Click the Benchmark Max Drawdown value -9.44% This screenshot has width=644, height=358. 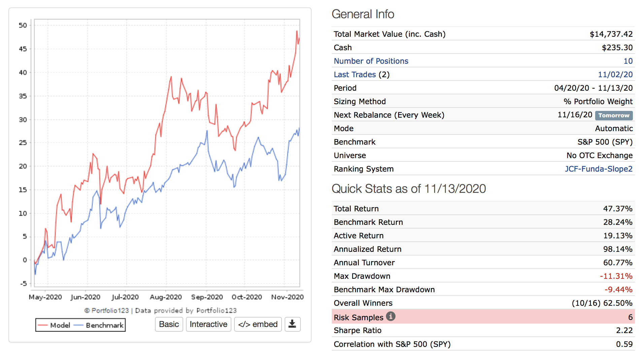[618, 290]
